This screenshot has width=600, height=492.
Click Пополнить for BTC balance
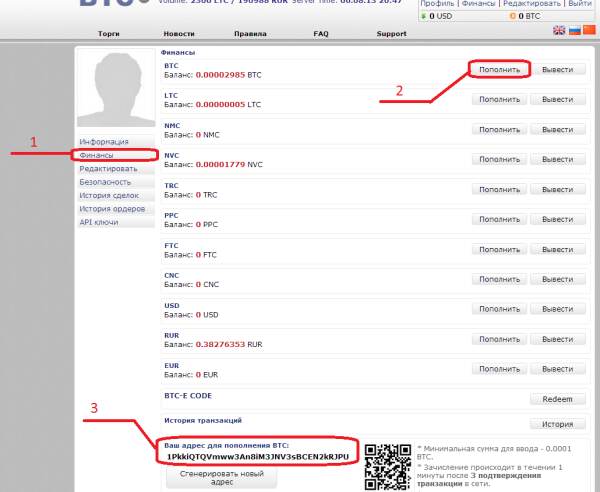click(499, 70)
